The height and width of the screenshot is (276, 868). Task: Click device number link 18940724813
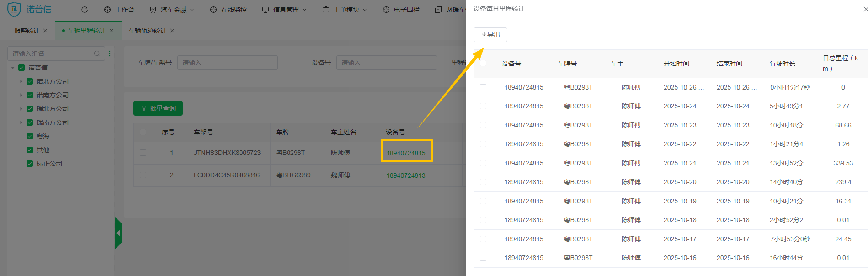point(405,175)
